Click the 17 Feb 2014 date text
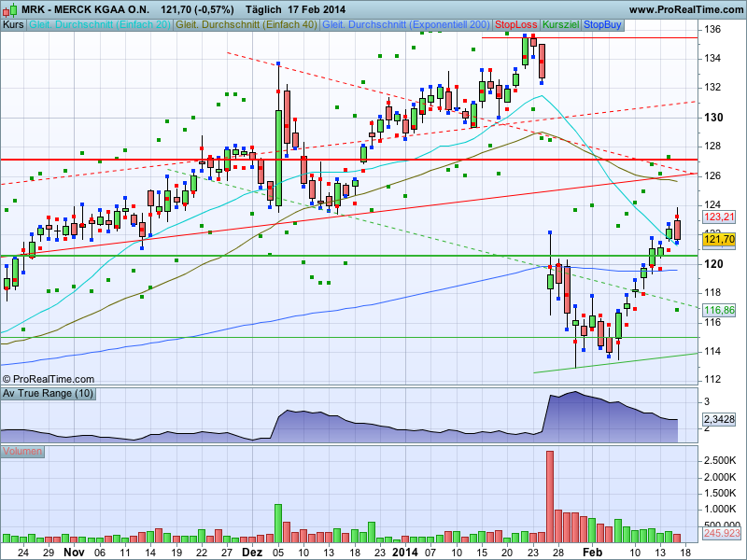The height and width of the screenshot is (560, 747). 317,9
